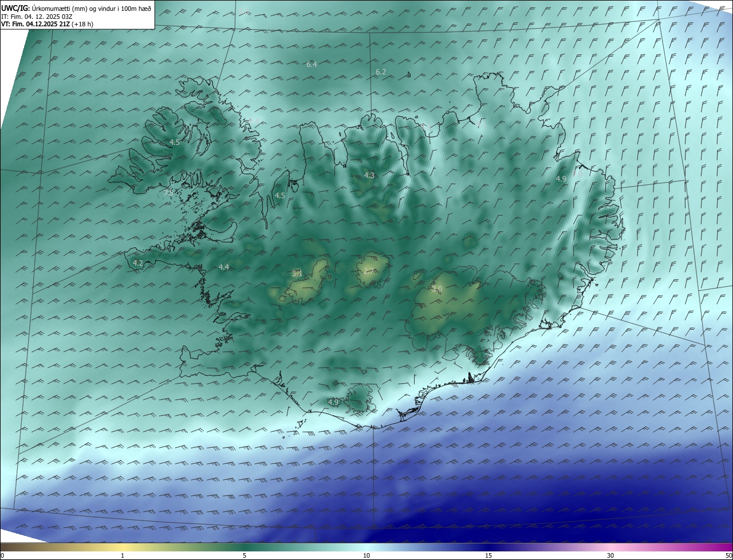This screenshot has height=560, width=733.
Task: Click the 4.5 label on the Westfjords peninsula
Action: click(x=175, y=142)
